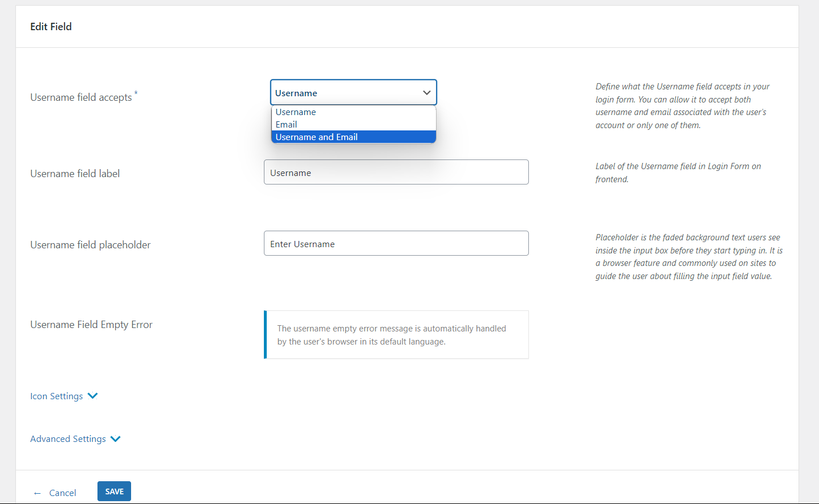Click the SAVE button
The width and height of the screenshot is (819, 504).
coord(114,491)
